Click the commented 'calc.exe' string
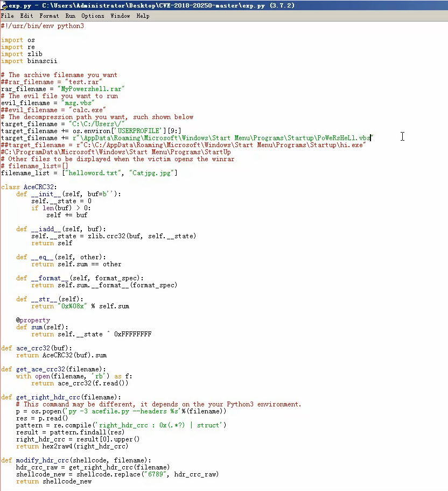448x491 pixels. pos(87,110)
